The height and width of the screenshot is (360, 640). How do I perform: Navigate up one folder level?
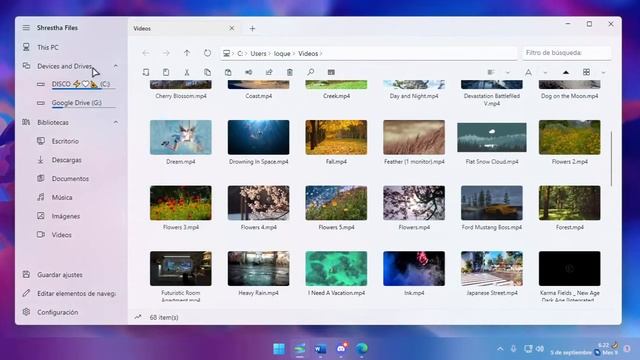point(187,53)
